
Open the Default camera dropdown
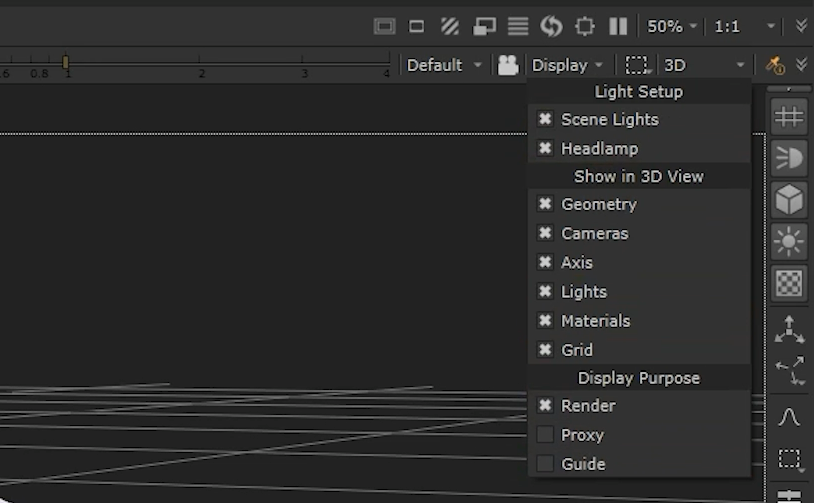[444, 65]
